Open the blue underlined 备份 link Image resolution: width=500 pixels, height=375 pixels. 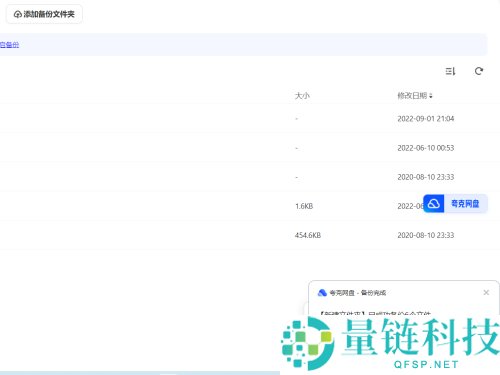[x=9, y=45]
